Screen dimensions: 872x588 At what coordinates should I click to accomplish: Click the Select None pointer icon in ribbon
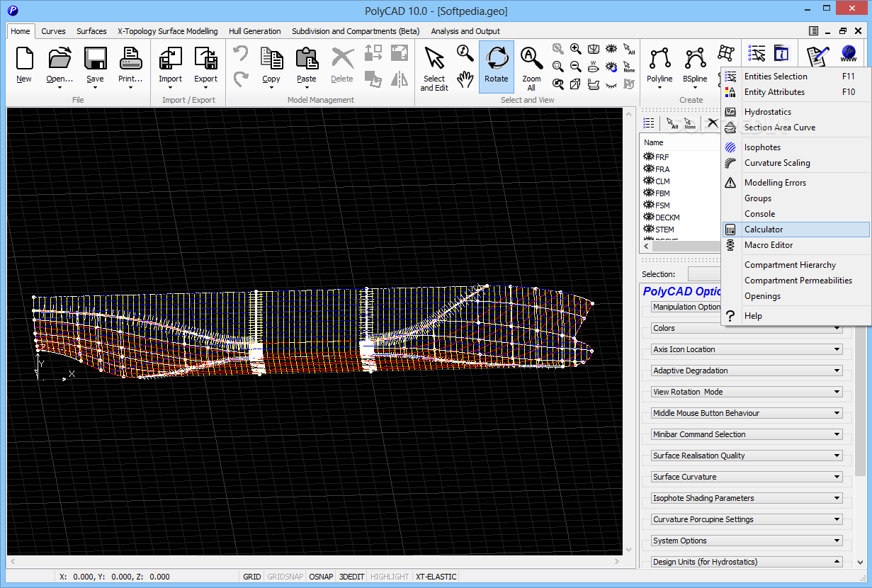pos(629,67)
